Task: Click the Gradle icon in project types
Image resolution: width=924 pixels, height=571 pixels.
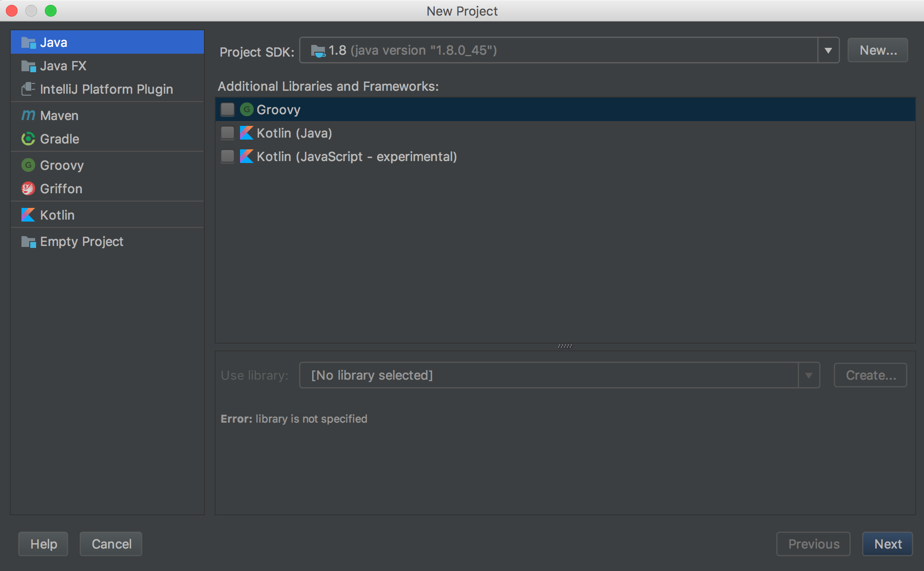Action: click(28, 139)
